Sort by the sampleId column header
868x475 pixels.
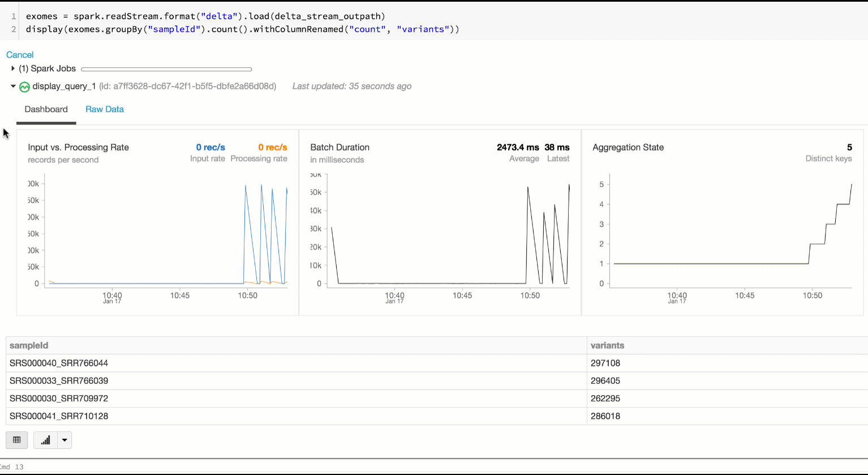[29, 345]
